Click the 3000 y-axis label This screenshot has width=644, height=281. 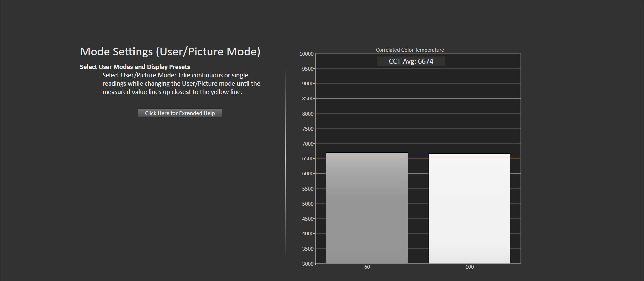pyautogui.click(x=308, y=264)
